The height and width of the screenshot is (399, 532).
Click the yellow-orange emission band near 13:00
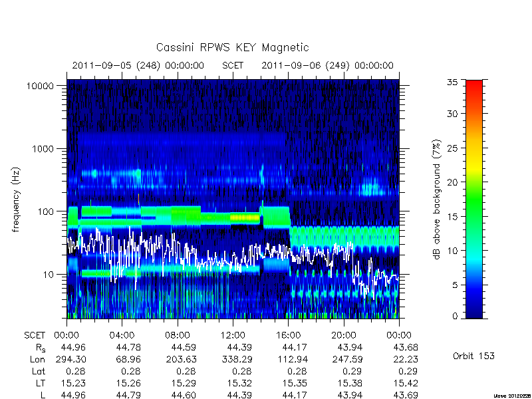(245, 217)
